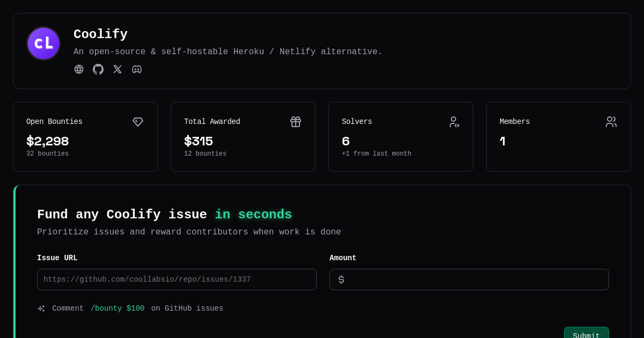The height and width of the screenshot is (338, 644).
Task: Click the '+1 from last month' text
Action: coord(377,154)
